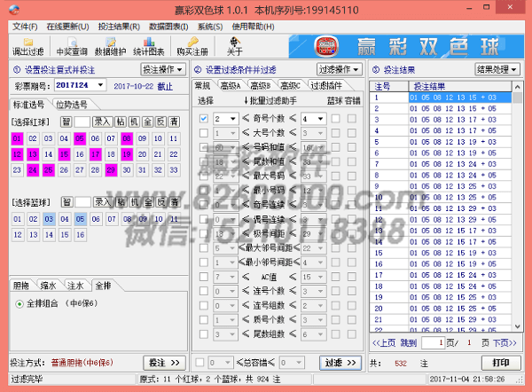Check the 蓝球 box in the 奇号个数 row
Viewport: 532px width, 392px height.
click(x=335, y=119)
